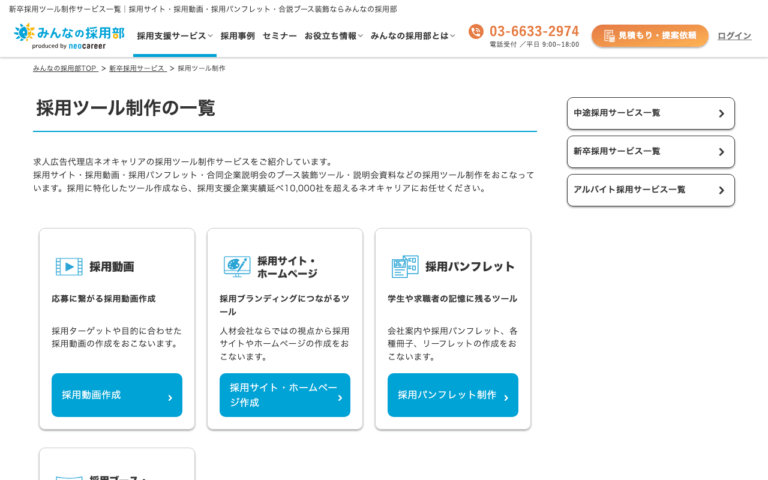Image resolution: width=768 pixels, height=480 pixels.
Task: Open 新卒採用サービス一覧 sidebar link
Action: [651, 152]
